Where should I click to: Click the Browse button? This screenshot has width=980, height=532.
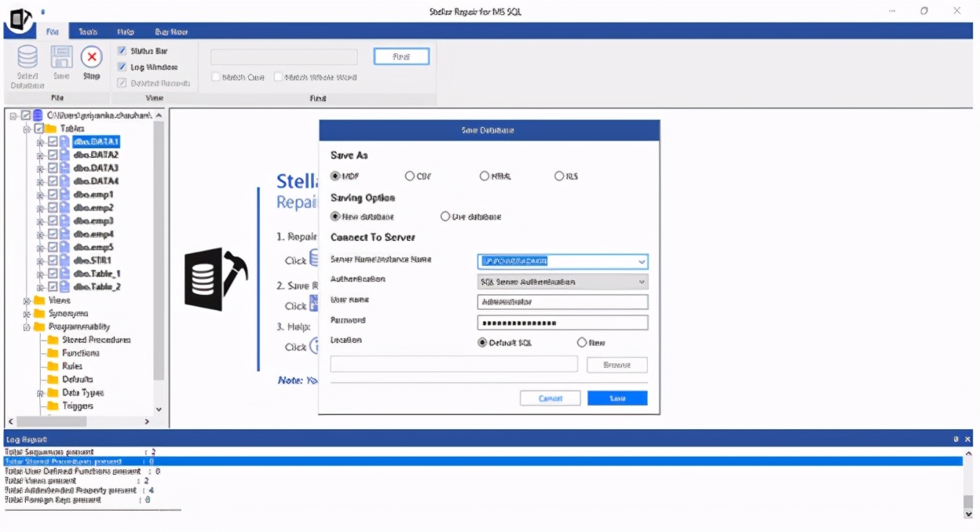pyautogui.click(x=617, y=365)
